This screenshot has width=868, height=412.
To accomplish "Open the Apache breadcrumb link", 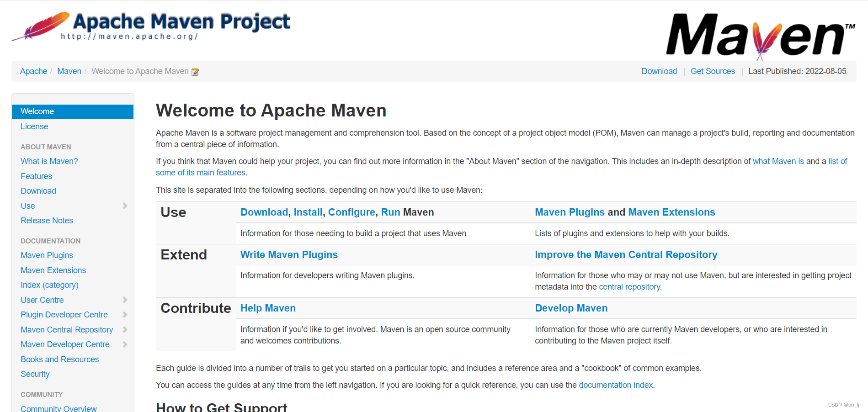I will coord(33,71).
